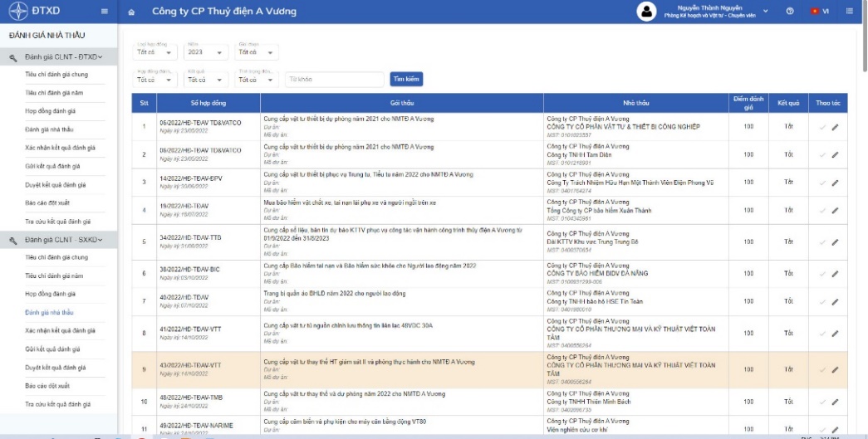Open Báo cáo đột xuất under SXKD
Screen dimensions: 868x439
(47, 386)
